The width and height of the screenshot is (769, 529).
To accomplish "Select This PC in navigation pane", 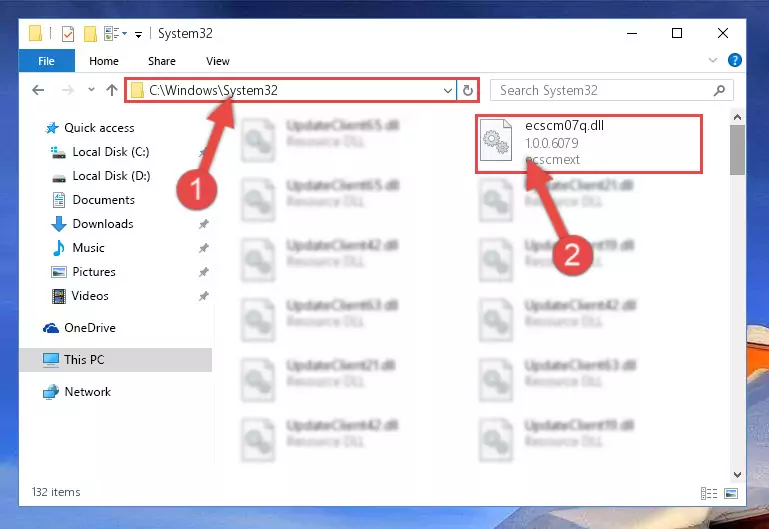I will 116,360.
